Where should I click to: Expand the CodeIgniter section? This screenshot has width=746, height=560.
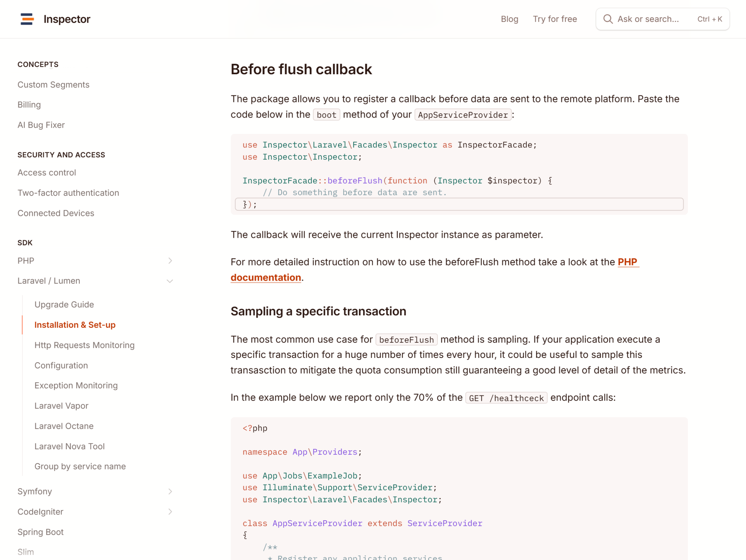(170, 512)
